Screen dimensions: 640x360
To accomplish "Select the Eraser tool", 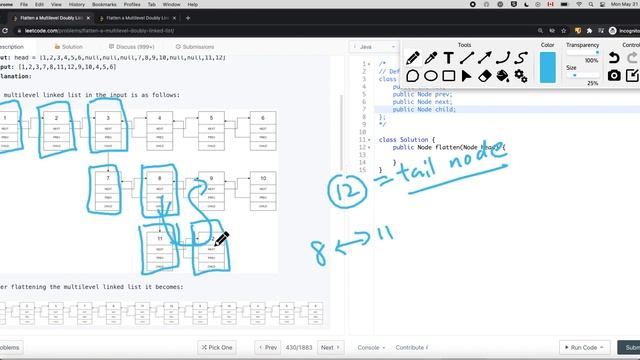I will (484, 76).
